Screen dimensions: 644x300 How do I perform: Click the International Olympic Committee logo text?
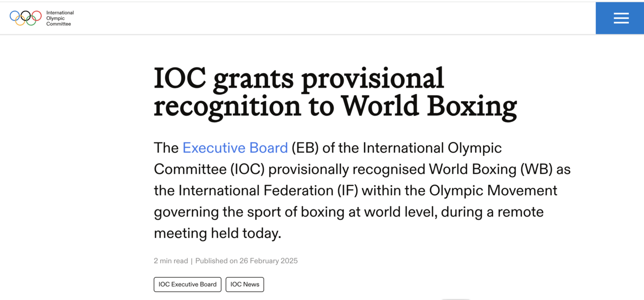[60, 18]
